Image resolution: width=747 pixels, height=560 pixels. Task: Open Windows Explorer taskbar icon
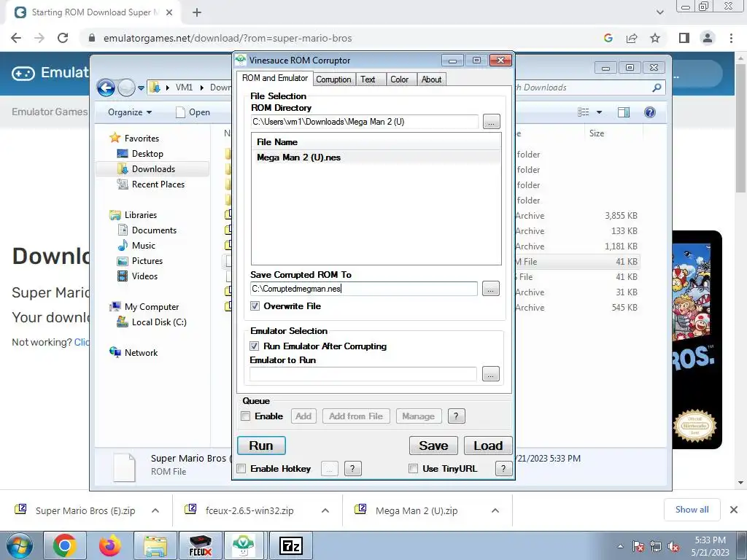(155, 545)
